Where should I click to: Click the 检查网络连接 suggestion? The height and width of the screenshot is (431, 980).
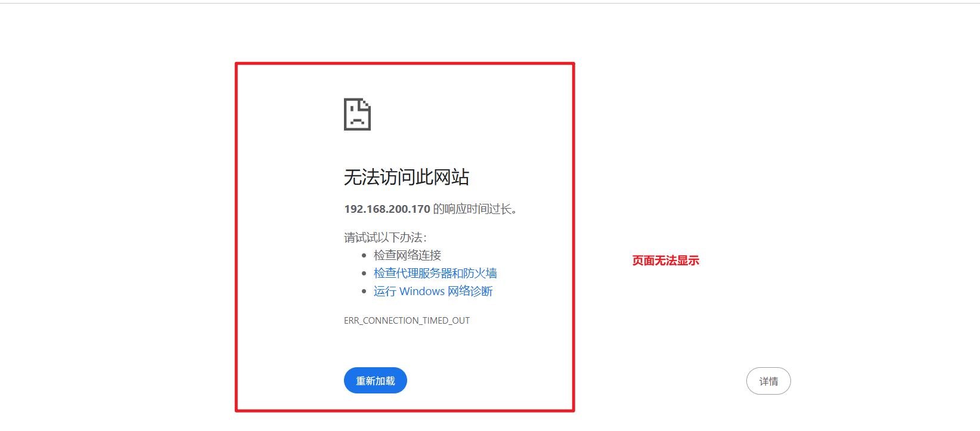[407, 255]
